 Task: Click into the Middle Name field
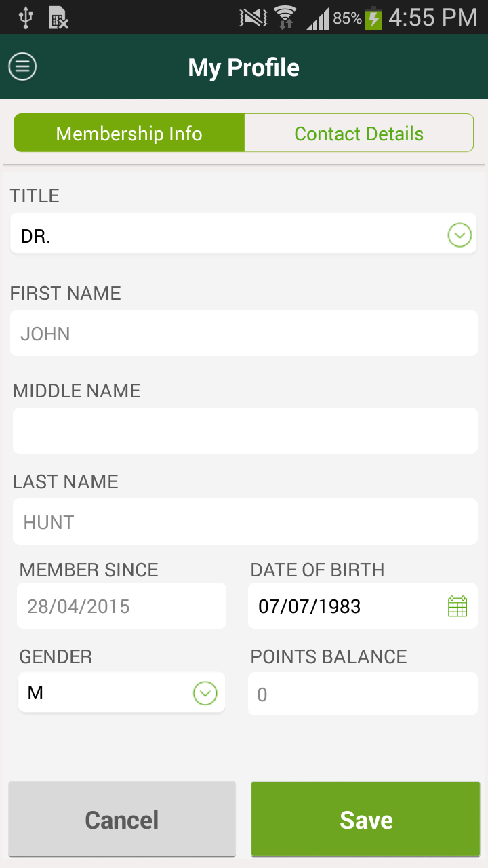pos(244,431)
